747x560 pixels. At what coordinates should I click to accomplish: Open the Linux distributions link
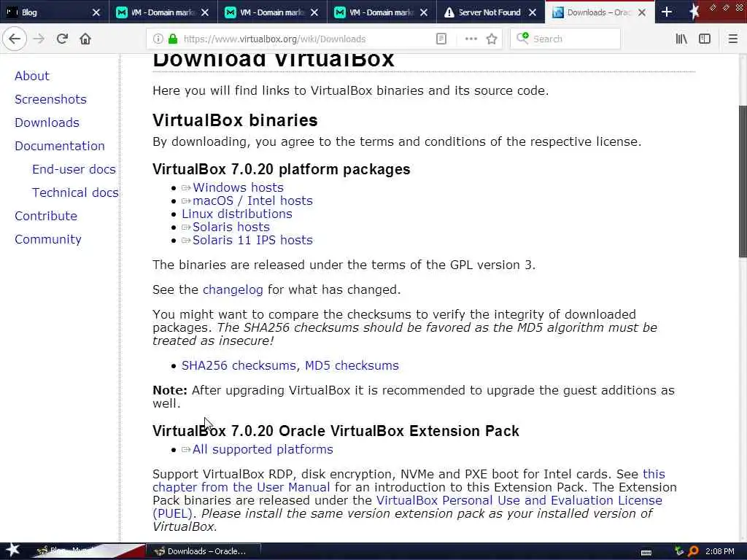(x=237, y=214)
